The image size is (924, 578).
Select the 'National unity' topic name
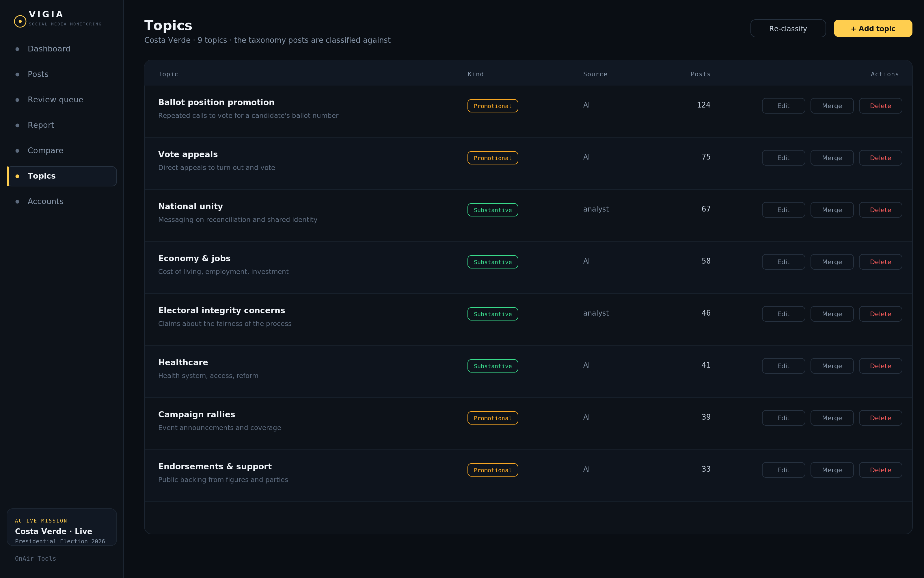point(191,206)
